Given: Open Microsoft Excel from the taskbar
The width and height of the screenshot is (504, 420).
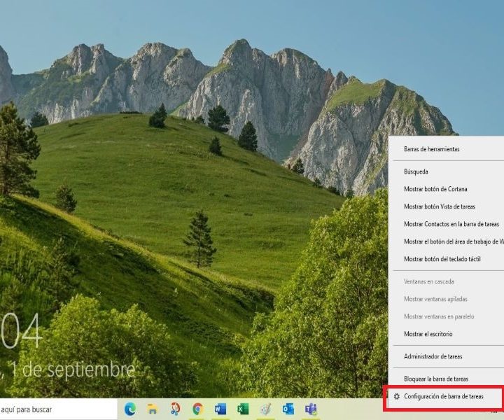Looking at the screenshot, I should (x=243, y=409).
